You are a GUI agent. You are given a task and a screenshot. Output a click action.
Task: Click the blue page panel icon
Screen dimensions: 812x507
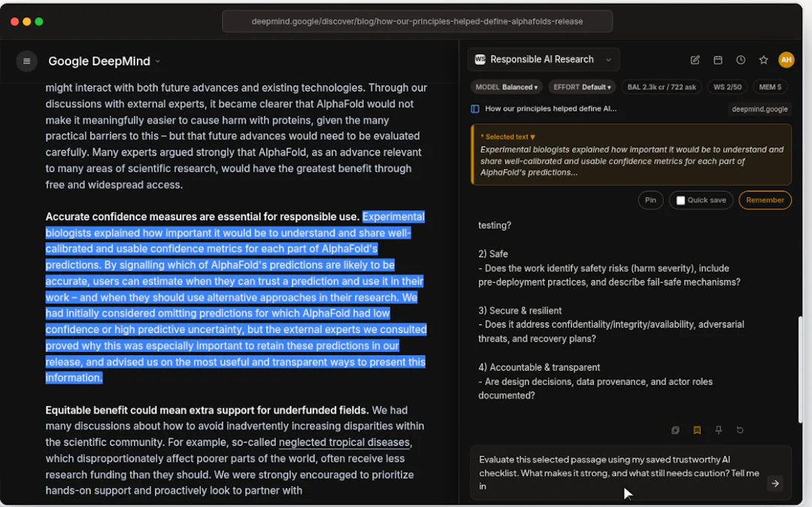point(475,109)
